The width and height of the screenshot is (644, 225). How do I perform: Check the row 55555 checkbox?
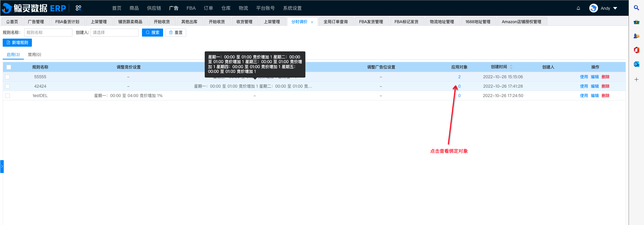click(7, 77)
